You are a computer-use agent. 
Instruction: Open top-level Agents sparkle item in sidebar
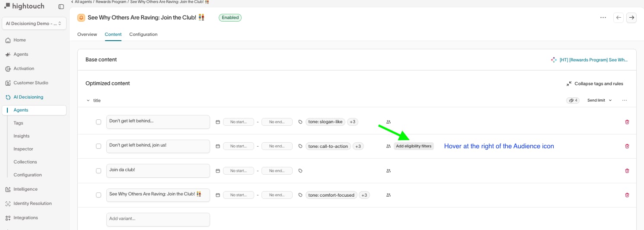coord(21,54)
